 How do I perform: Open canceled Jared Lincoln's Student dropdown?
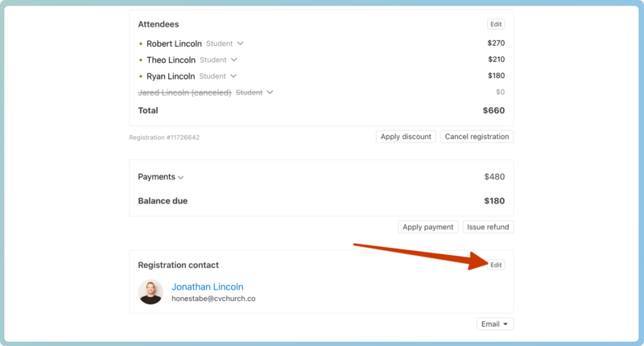[x=270, y=93]
